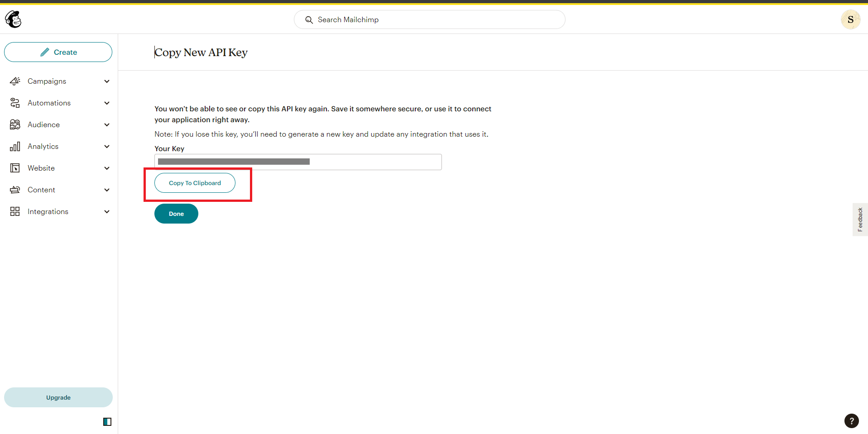Click the Automations flow icon
The height and width of the screenshot is (434, 868).
15,103
